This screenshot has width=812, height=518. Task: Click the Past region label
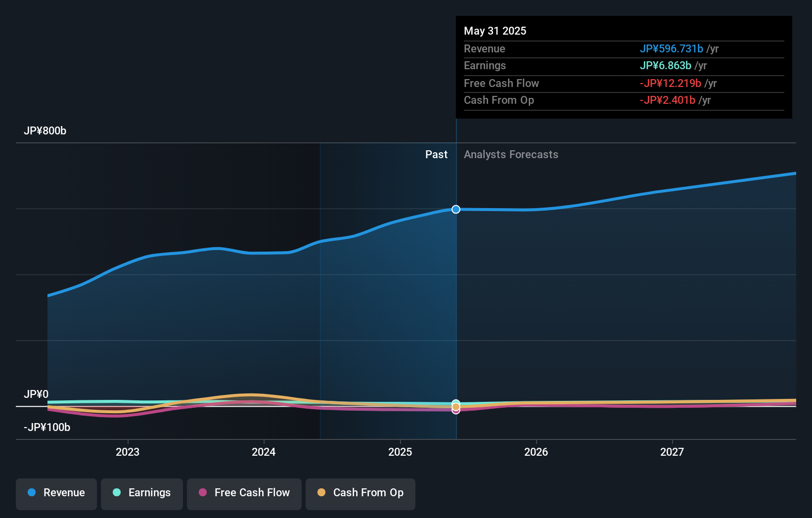(x=436, y=155)
